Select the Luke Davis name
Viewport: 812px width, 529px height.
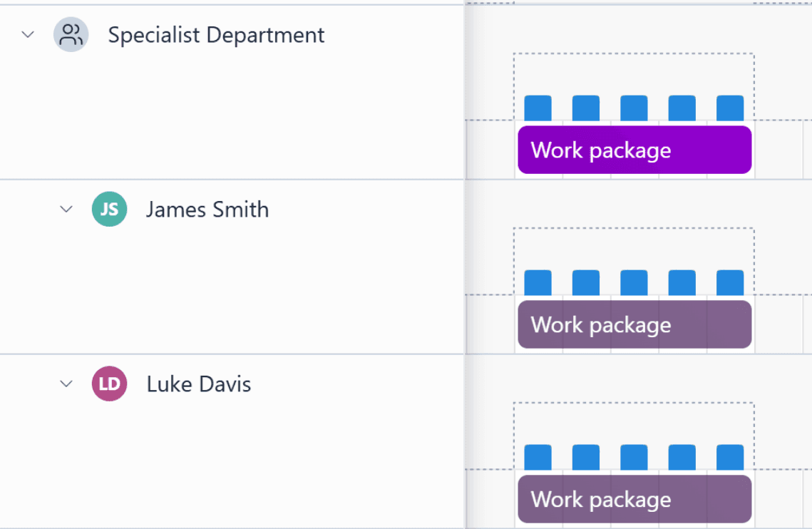point(199,384)
